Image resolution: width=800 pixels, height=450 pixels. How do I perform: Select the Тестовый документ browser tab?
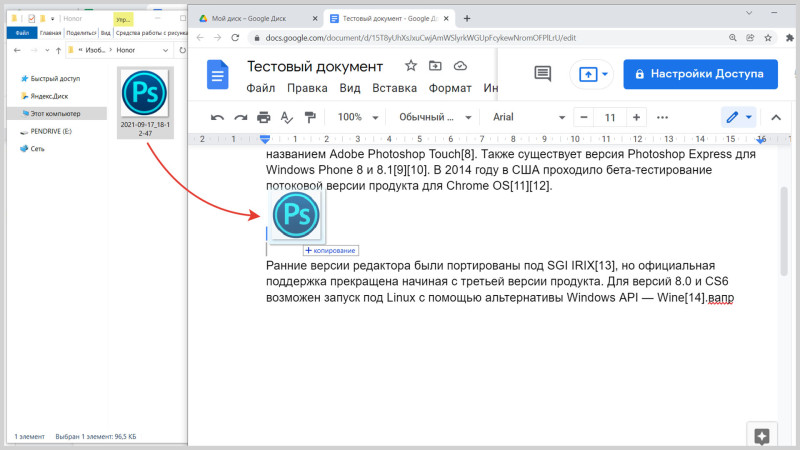(x=389, y=18)
